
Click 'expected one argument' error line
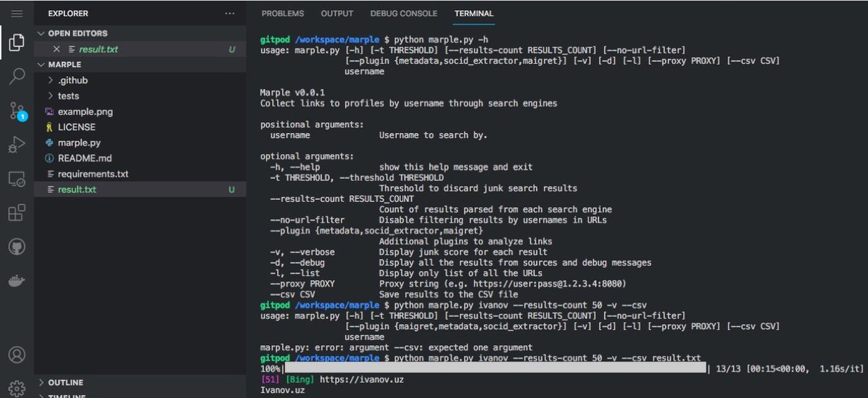(396, 348)
